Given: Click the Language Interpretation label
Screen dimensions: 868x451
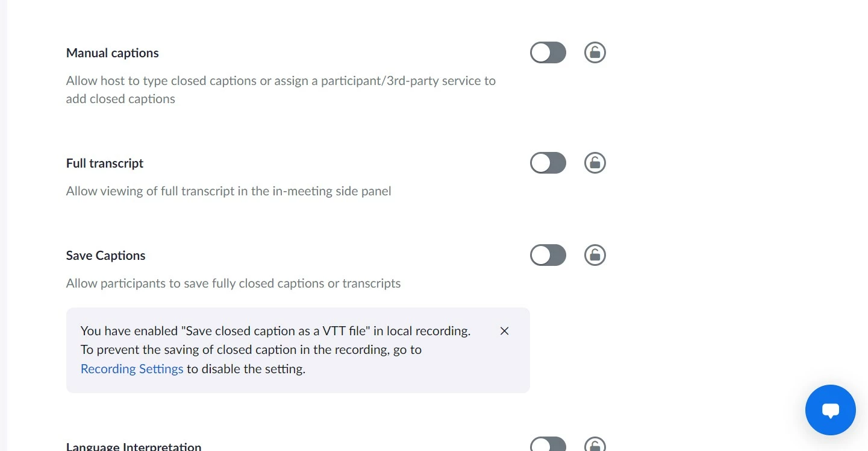Looking at the screenshot, I should (x=134, y=446).
